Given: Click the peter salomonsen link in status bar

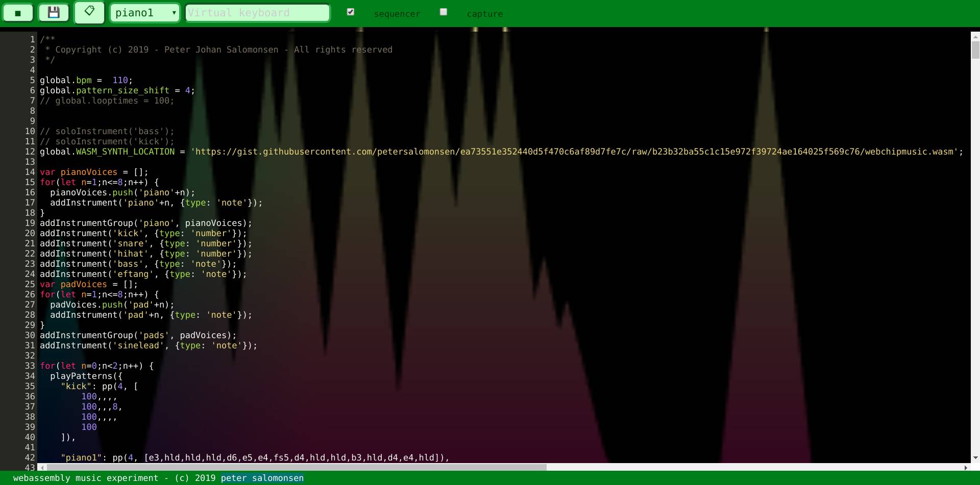Looking at the screenshot, I should 262,478.
